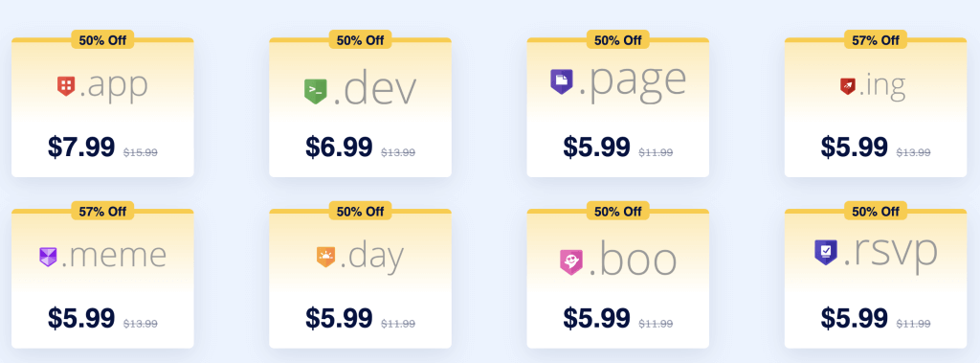Open the .page domain card
Viewport: 980px width, 363px height.
click(x=617, y=107)
